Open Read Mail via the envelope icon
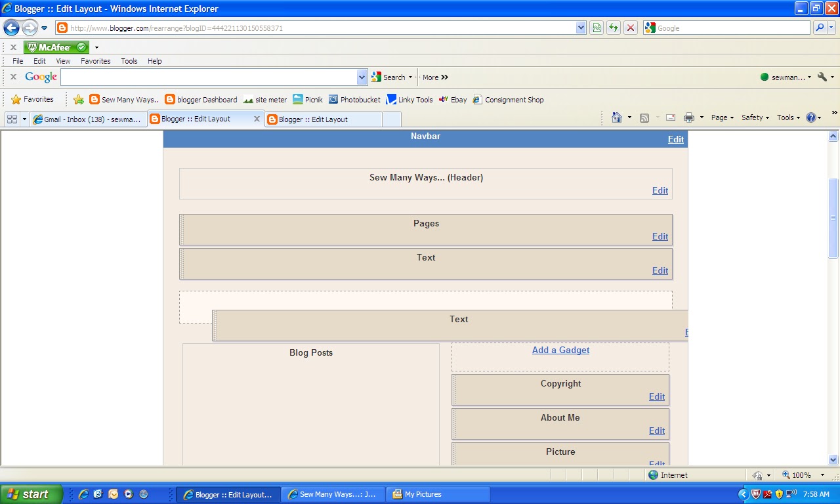 point(670,117)
